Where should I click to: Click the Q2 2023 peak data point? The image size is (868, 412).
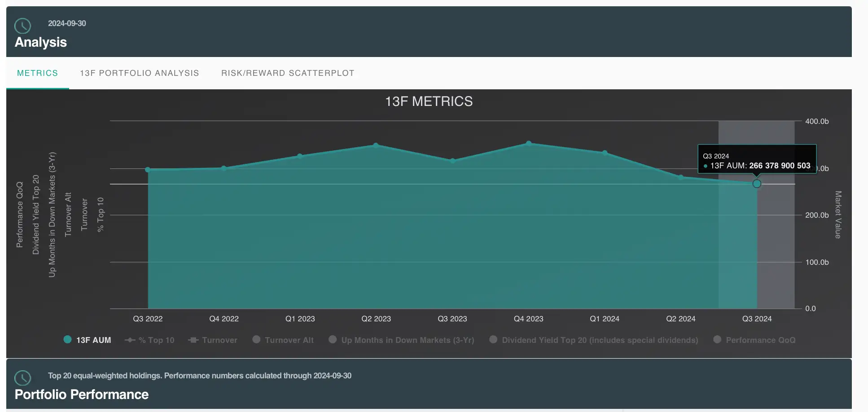coord(376,145)
